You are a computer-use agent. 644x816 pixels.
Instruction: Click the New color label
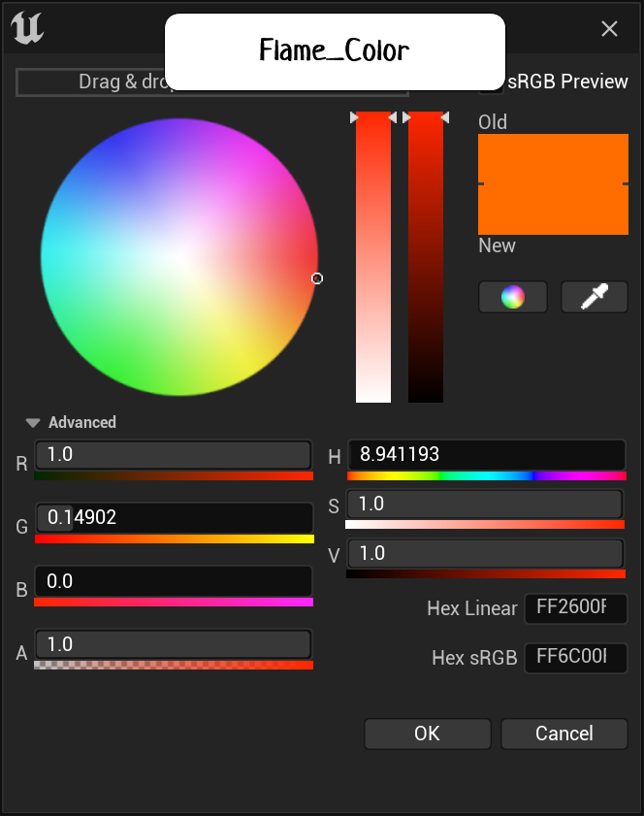[x=497, y=245]
